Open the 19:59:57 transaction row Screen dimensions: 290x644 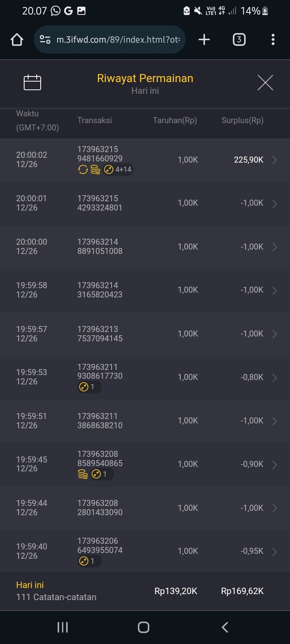pos(145,334)
